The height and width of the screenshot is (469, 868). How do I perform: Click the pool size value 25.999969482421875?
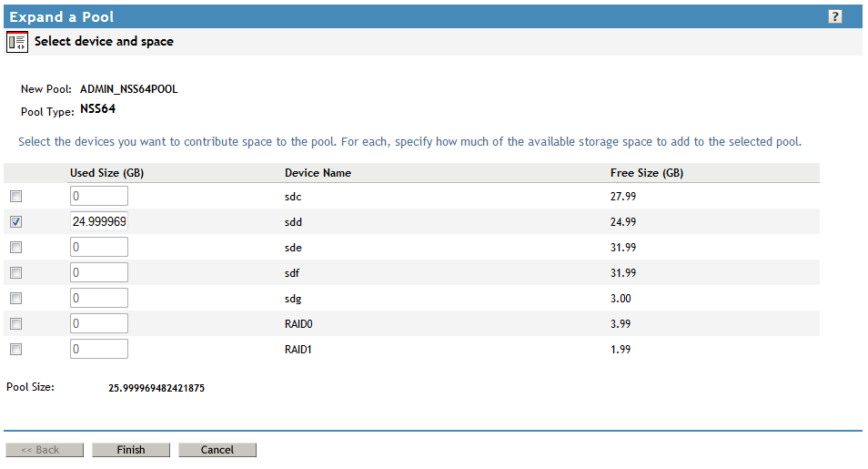coord(156,388)
